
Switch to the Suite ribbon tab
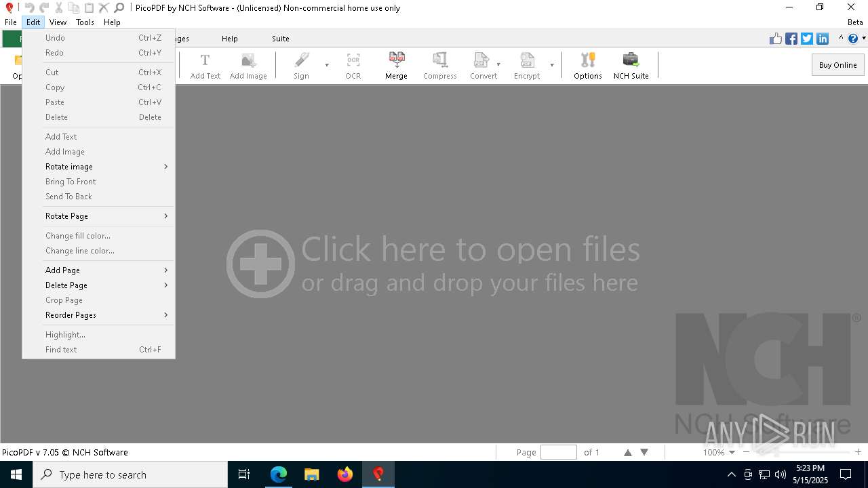tap(281, 39)
